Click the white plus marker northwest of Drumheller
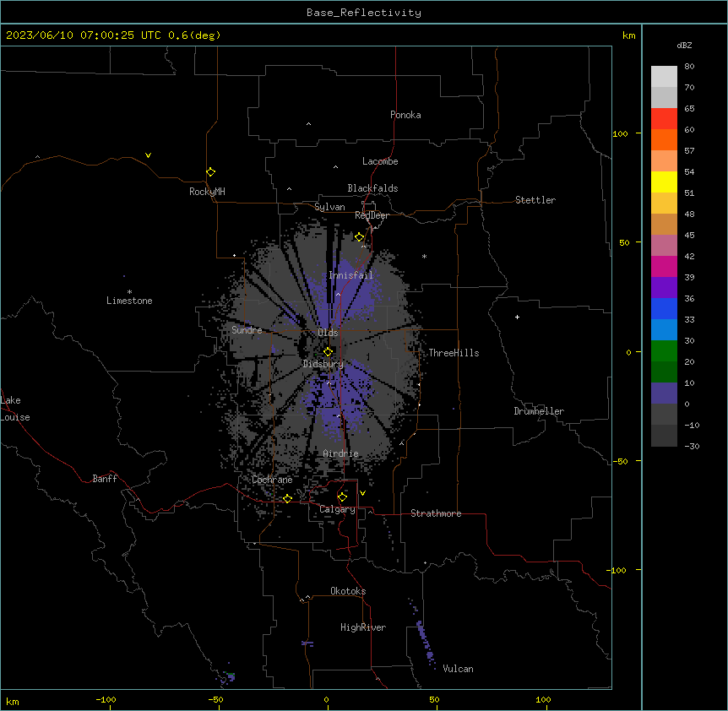Image resolution: width=728 pixels, height=711 pixels. 517,317
